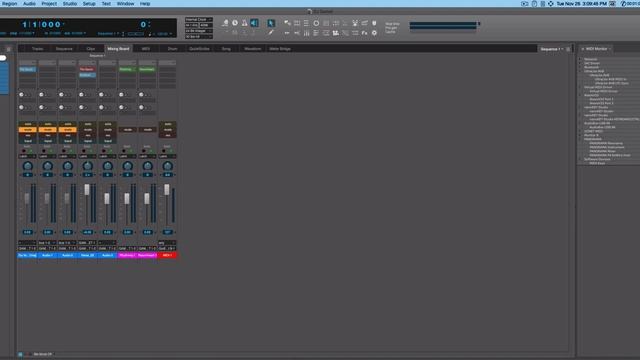Collapse the UltraLite AVB tree item
The image size is (640, 360).
tap(580, 71)
